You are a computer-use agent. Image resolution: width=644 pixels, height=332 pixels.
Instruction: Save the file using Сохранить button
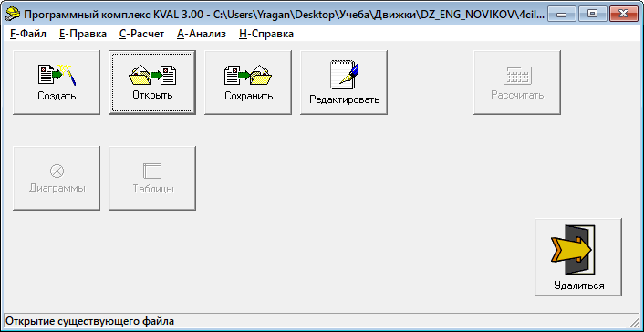(x=248, y=83)
